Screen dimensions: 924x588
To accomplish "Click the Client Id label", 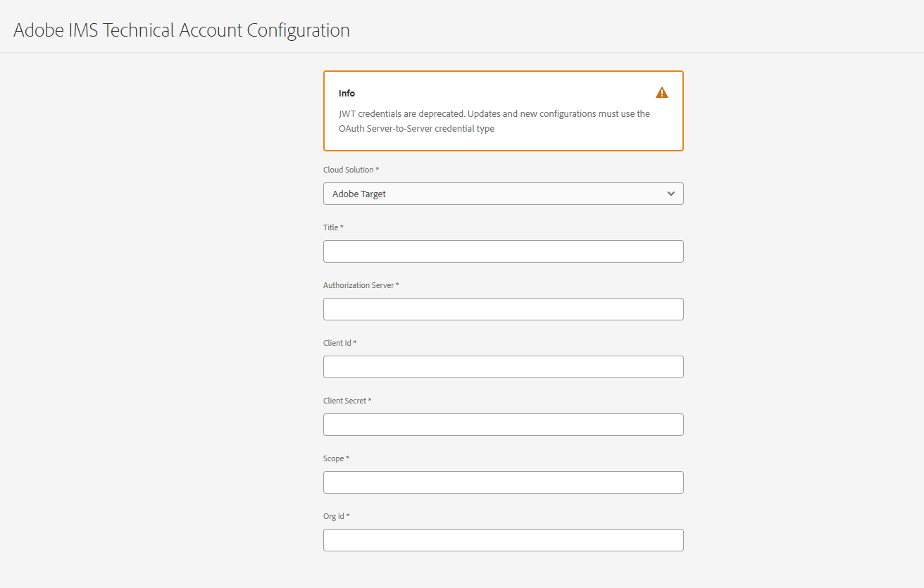I will (x=339, y=342).
